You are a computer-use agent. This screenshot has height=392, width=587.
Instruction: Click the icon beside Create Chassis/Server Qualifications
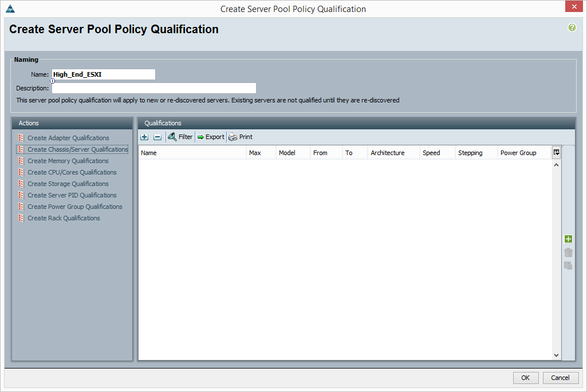point(21,149)
